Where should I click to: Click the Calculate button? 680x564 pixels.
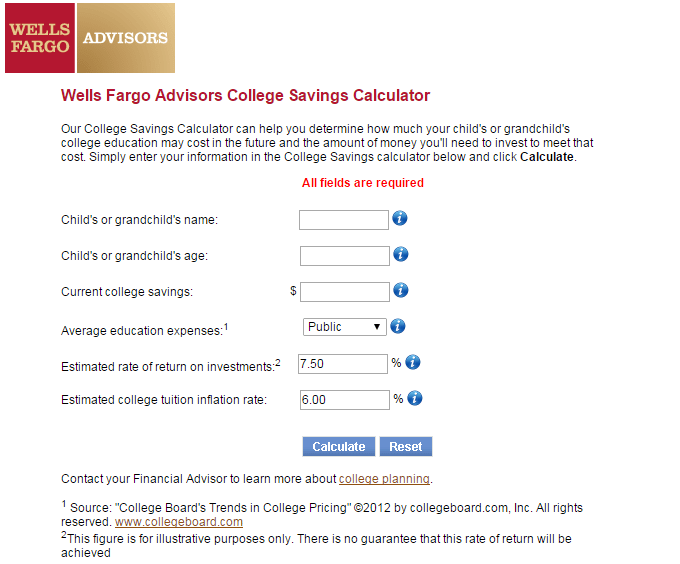(x=338, y=447)
